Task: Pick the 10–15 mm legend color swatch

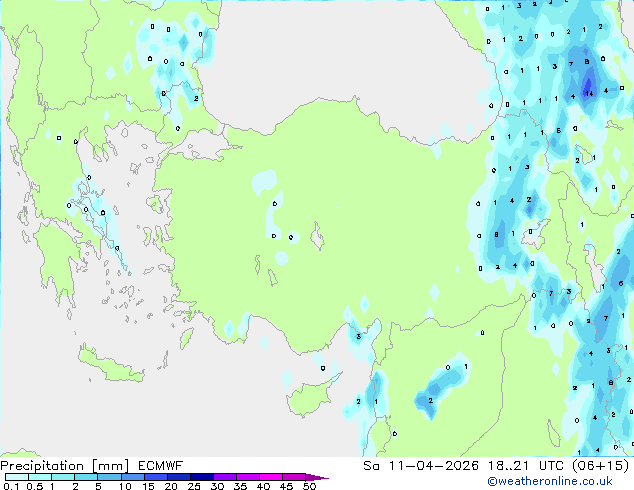Action: [x=132, y=477]
